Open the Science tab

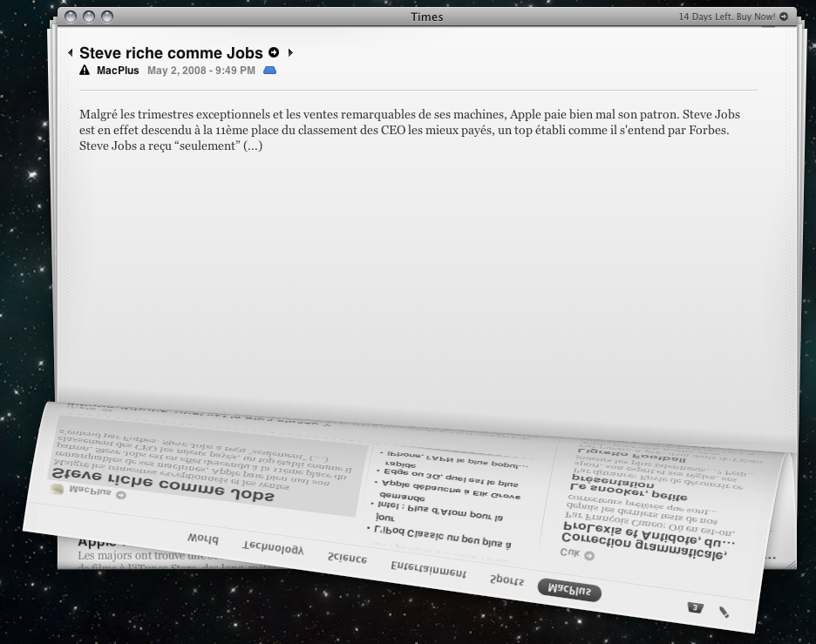pos(347,559)
